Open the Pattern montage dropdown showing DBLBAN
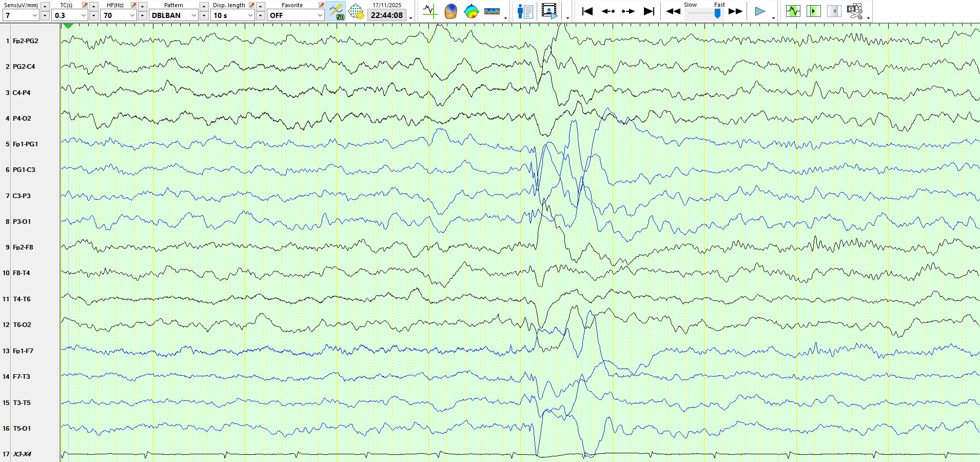The image size is (980, 462). [x=174, y=15]
